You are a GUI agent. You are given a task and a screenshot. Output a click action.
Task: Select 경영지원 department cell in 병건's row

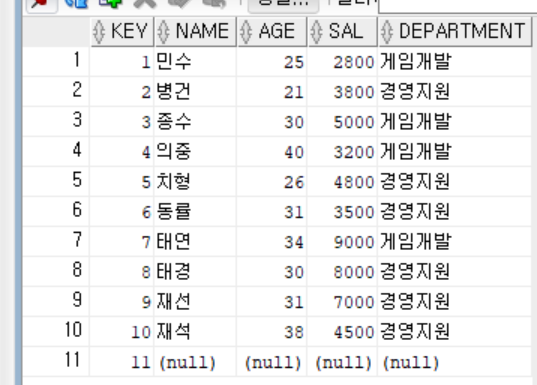tap(454, 92)
